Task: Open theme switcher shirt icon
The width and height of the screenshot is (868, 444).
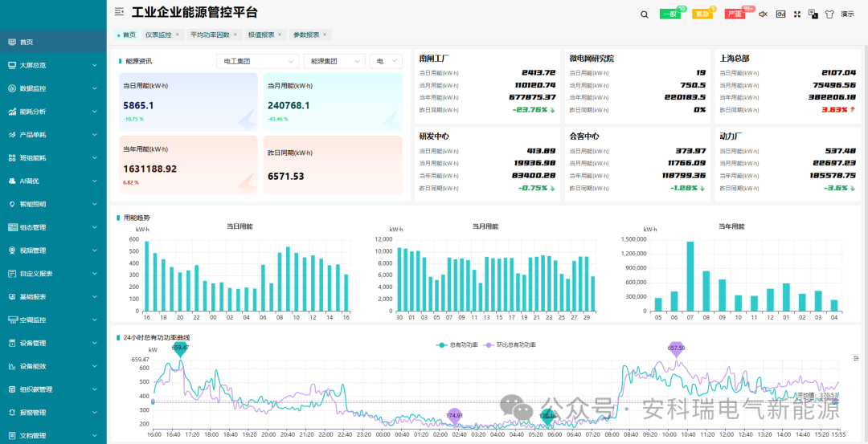Action: point(829,14)
